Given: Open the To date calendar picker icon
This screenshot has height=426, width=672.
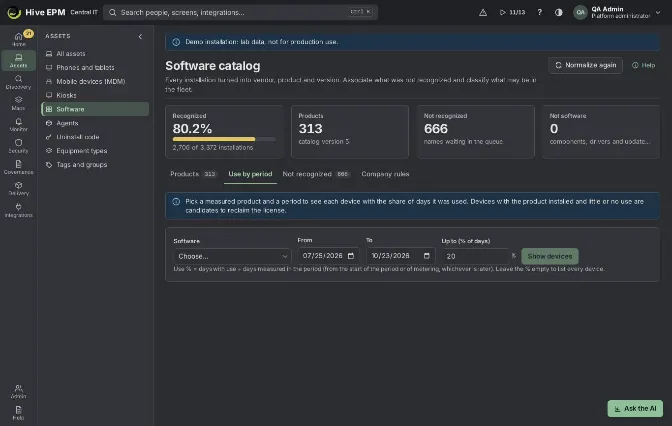Looking at the screenshot, I should 426,256.
